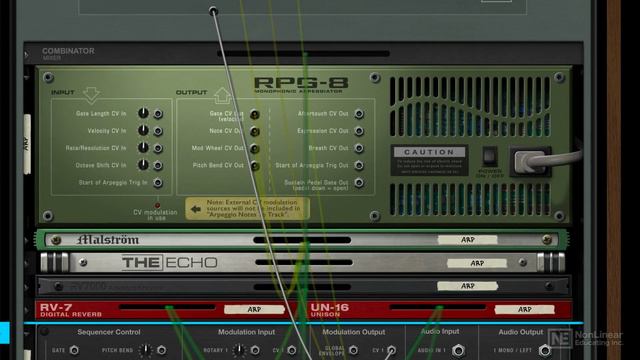Click the CV modulation in use LED
Viewport: 640px width, 360px height.
[x=157, y=205]
